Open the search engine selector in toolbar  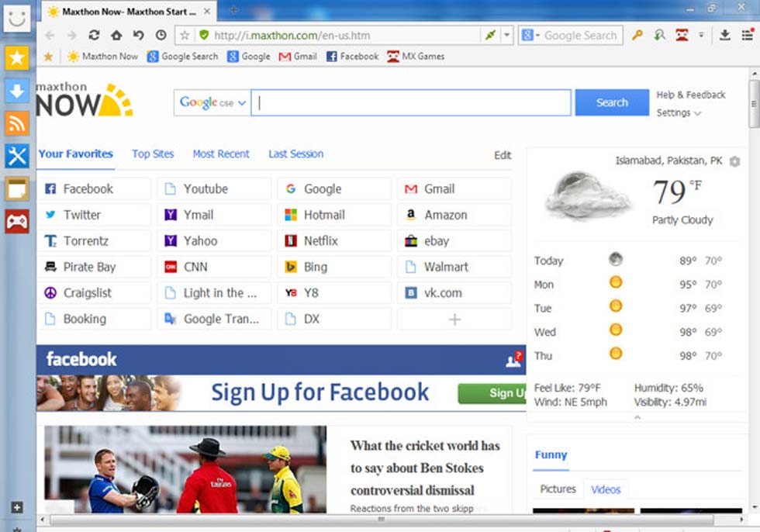click(530, 36)
